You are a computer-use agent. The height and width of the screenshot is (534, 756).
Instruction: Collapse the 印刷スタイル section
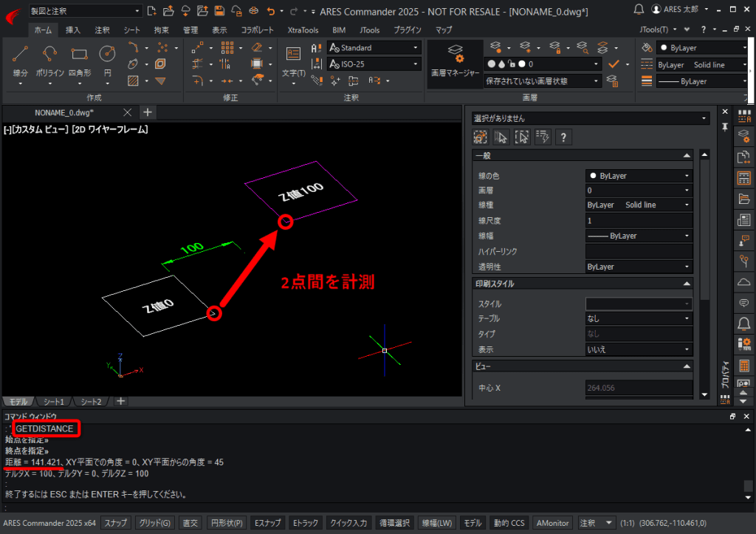(x=687, y=284)
